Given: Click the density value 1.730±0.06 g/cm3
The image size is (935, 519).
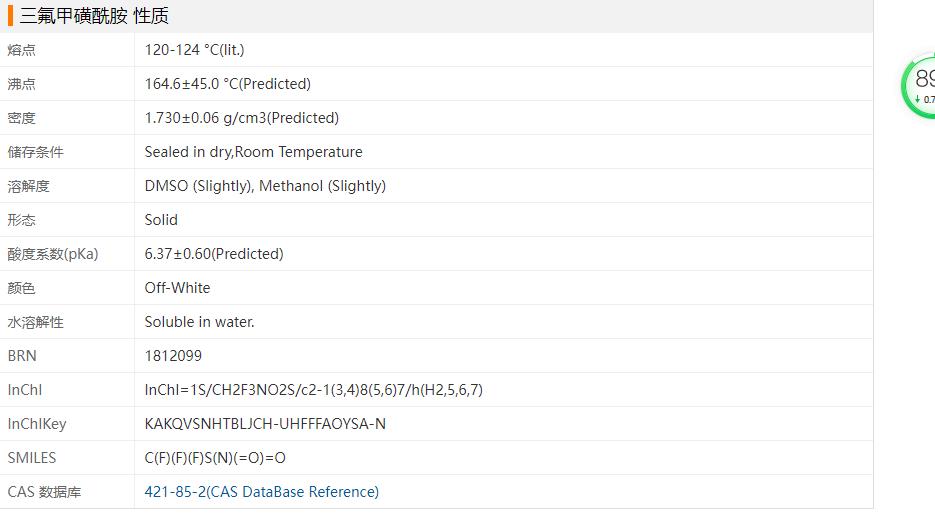Looking at the screenshot, I should click(241, 118).
